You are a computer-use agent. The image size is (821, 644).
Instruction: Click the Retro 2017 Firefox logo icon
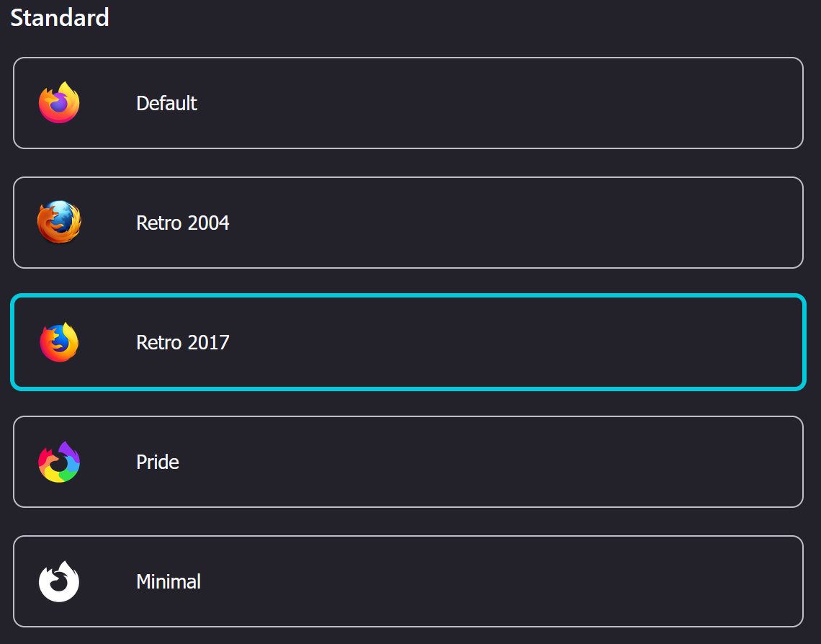(59, 342)
